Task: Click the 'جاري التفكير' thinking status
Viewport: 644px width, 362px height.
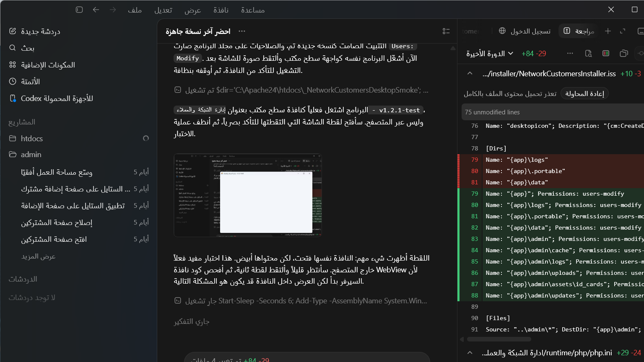Action: click(x=192, y=321)
